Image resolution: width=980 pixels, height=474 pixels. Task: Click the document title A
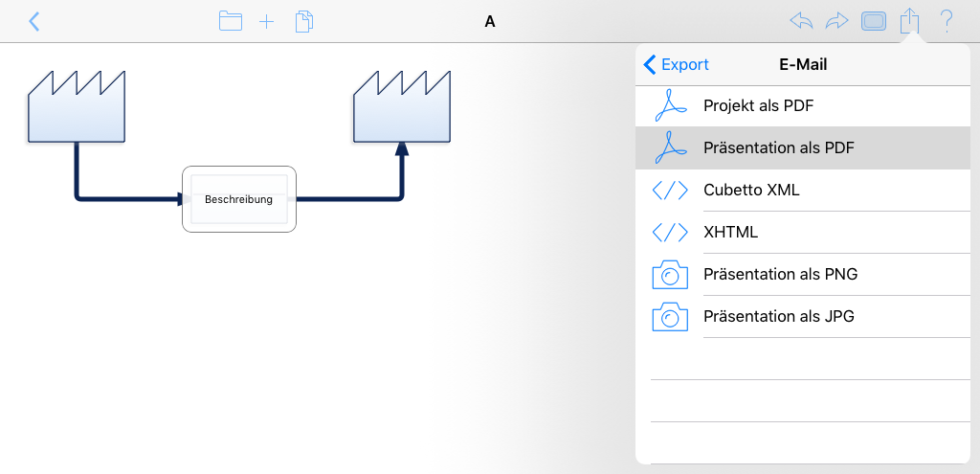point(490,22)
